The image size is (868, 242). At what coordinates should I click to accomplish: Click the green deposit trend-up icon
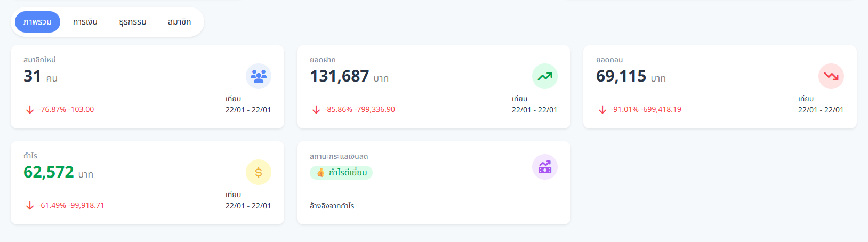(545, 76)
